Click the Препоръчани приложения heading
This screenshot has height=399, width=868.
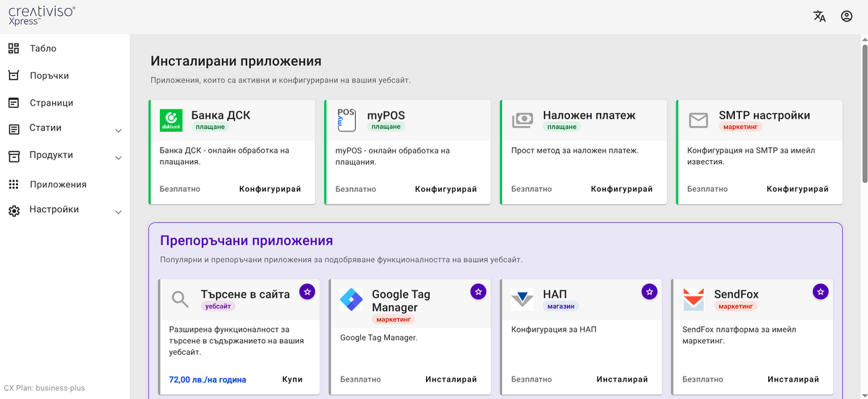247,241
